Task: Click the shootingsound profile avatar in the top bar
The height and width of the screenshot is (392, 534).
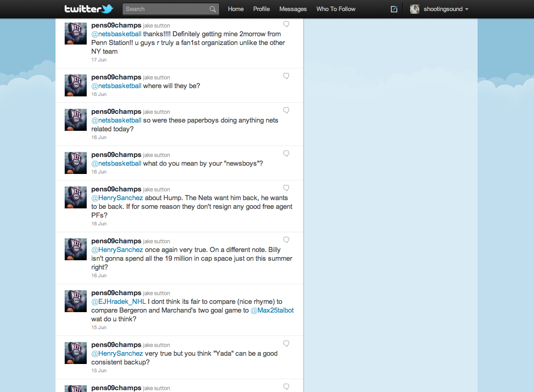Action: coord(414,9)
